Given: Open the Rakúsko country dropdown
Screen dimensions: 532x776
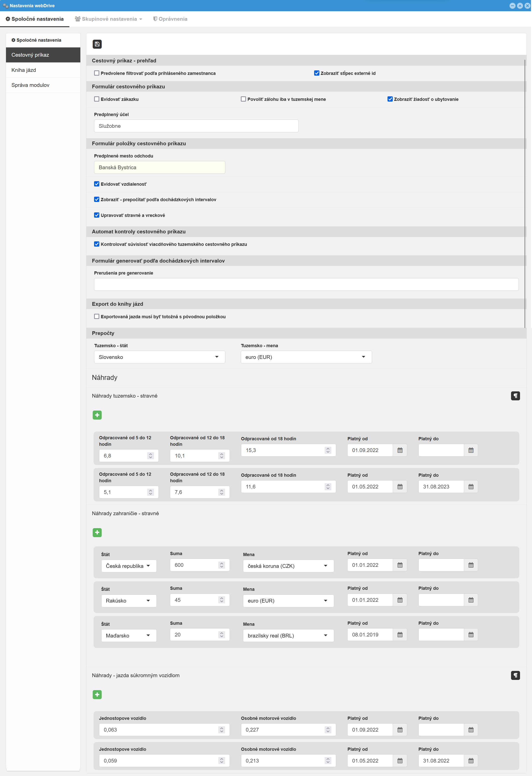Looking at the screenshot, I should [x=129, y=601].
